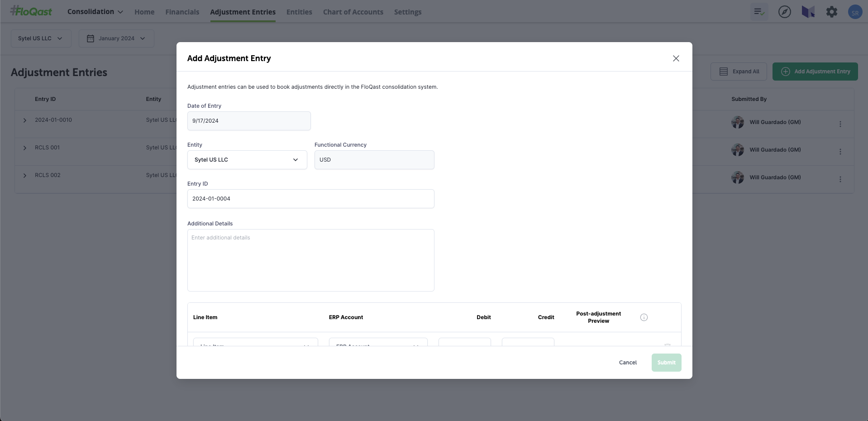The width and height of the screenshot is (868, 421).
Task: Select the Adjustment Entries tab
Action: tap(243, 12)
